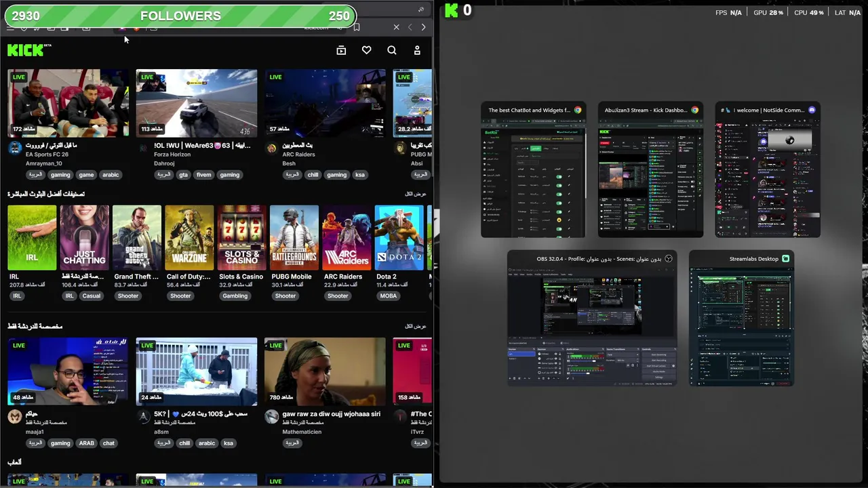Click 'عرض الكل' beside the chat-only section
The image size is (868, 488).
tap(416, 327)
